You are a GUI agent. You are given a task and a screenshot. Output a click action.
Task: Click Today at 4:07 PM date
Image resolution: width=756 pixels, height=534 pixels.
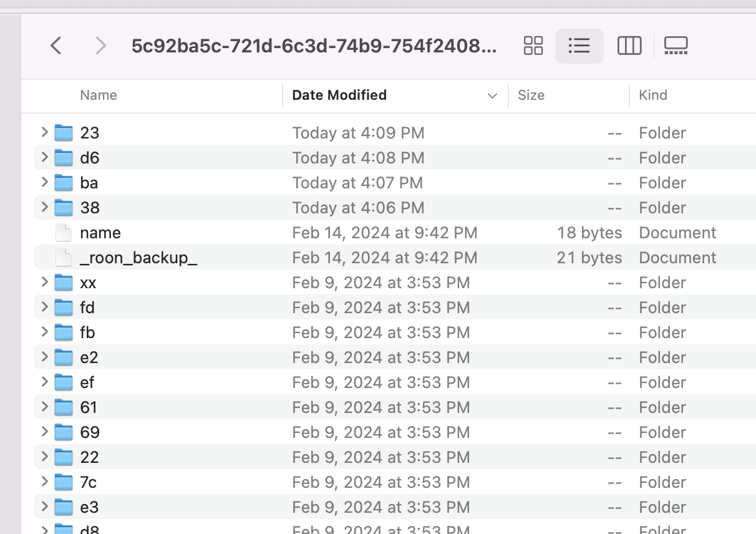[357, 183]
